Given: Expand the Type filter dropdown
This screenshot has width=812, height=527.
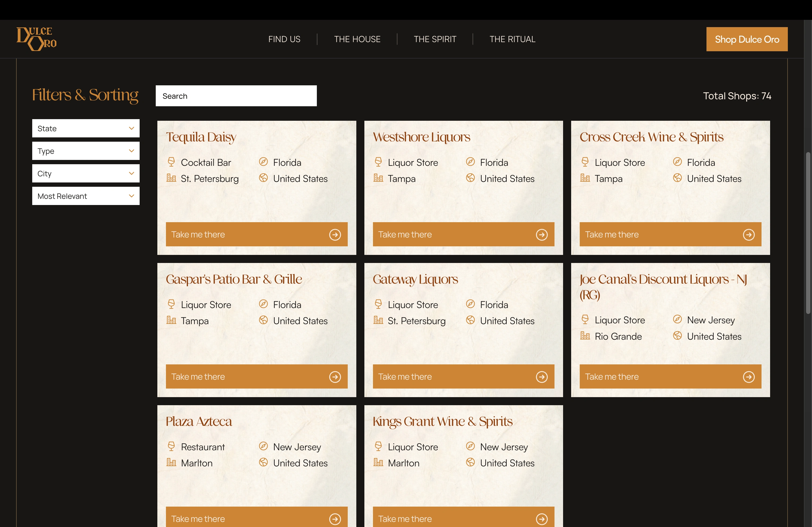Looking at the screenshot, I should click(86, 151).
